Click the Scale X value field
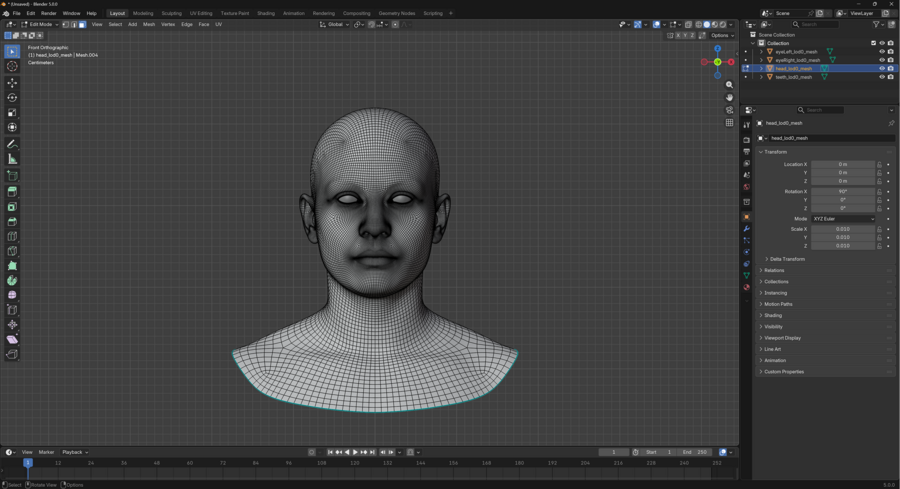900x489 pixels. 843,229
